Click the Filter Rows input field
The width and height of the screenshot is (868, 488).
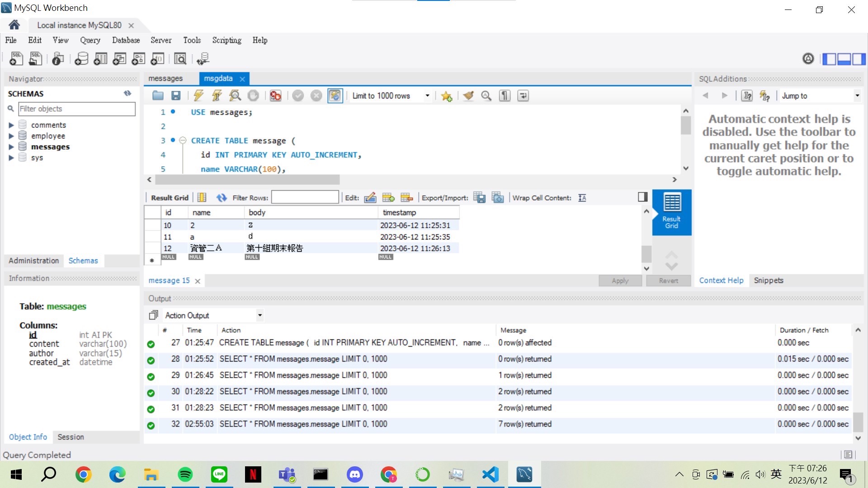pyautogui.click(x=305, y=197)
